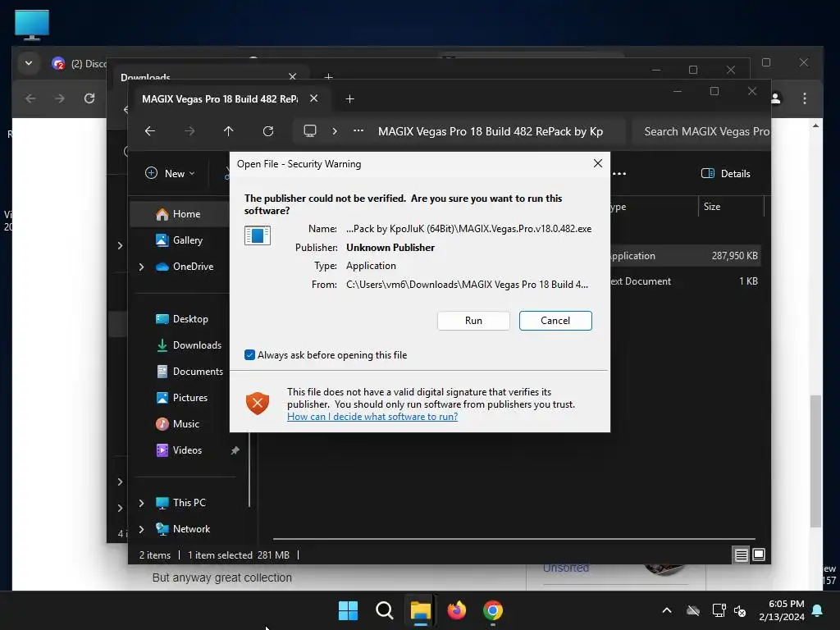Click the OneDrive cloud icon in system tray

click(x=693, y=610)
